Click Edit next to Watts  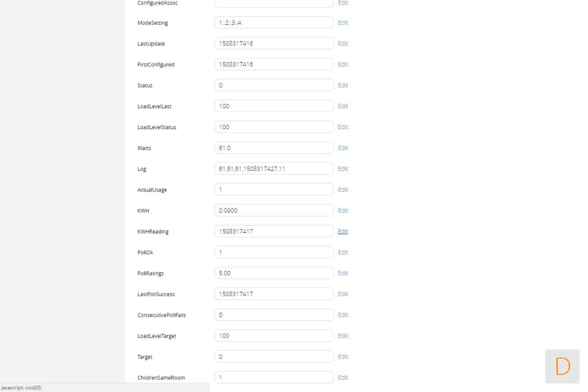coord(343,148)
